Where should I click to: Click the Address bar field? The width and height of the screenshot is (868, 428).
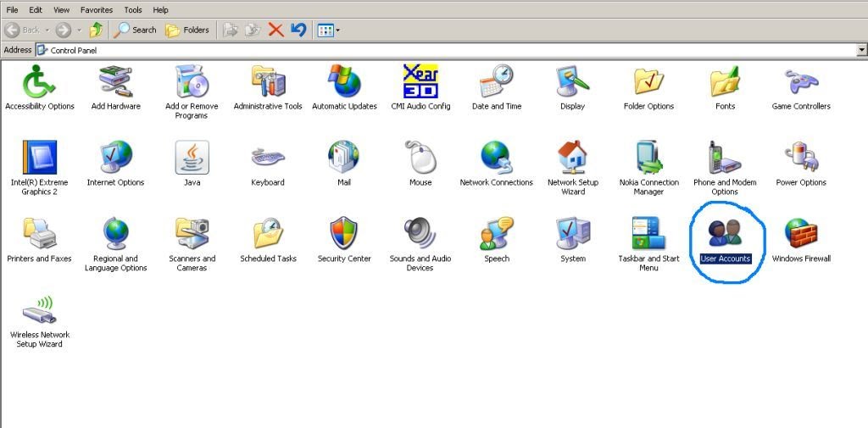tap(446, 50)
